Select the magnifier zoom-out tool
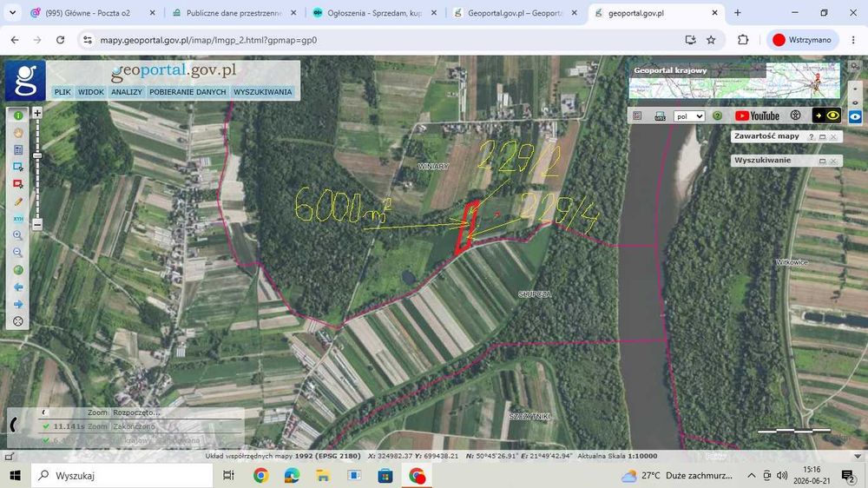Image resolution: width=868 pixels, height=488 pixels. [x=18, y=253]
